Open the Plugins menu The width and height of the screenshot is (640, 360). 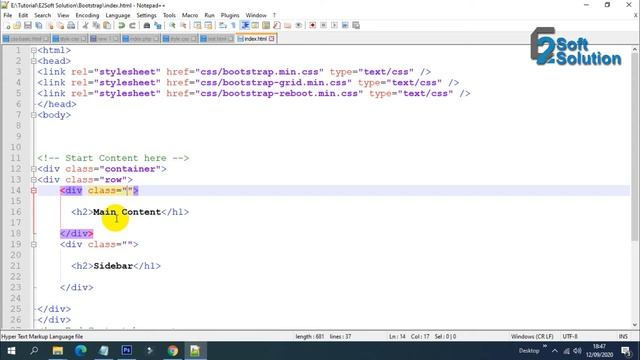230,15
